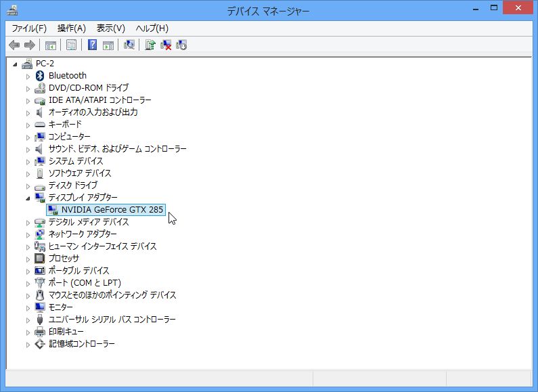The height and width of the screenshot is (392, 538).
Task: Click the プロセッサ processor chip icon
Action: 40,258
